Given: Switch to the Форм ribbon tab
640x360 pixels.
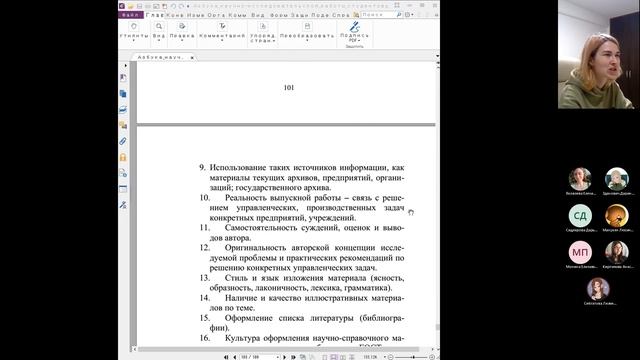Looking at the screenshot, I should (279, 15).
